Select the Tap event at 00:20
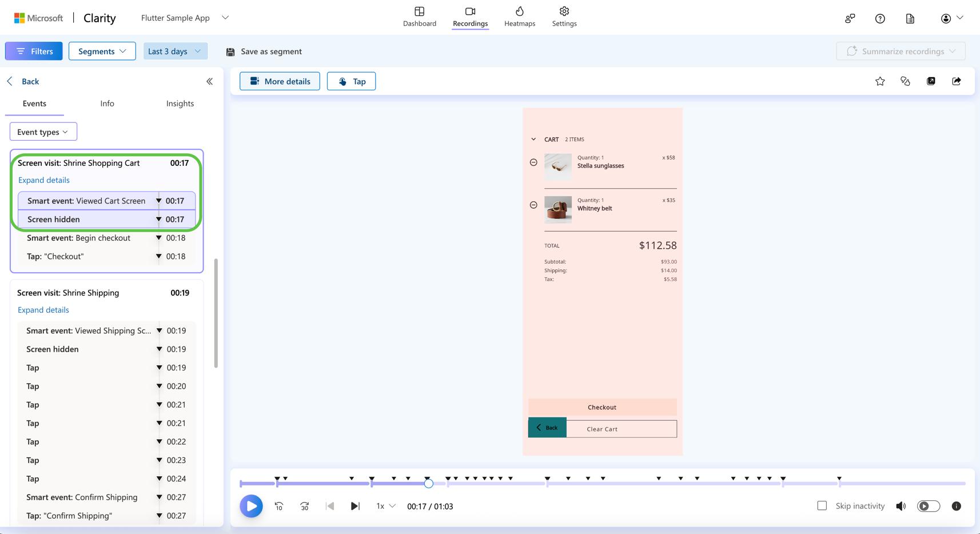 [x=106, y=386]
